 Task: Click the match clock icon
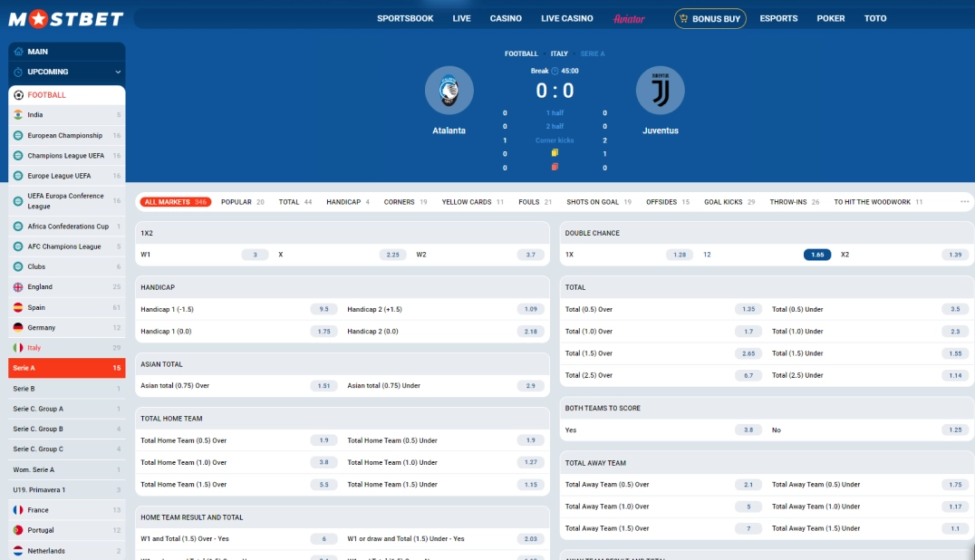pyautogui.click(x=555, y=71)
